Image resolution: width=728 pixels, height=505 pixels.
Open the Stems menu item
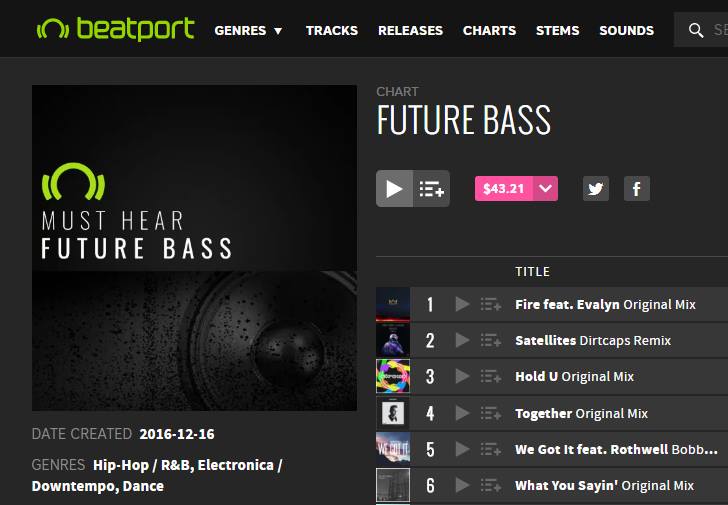coord(558,31)
